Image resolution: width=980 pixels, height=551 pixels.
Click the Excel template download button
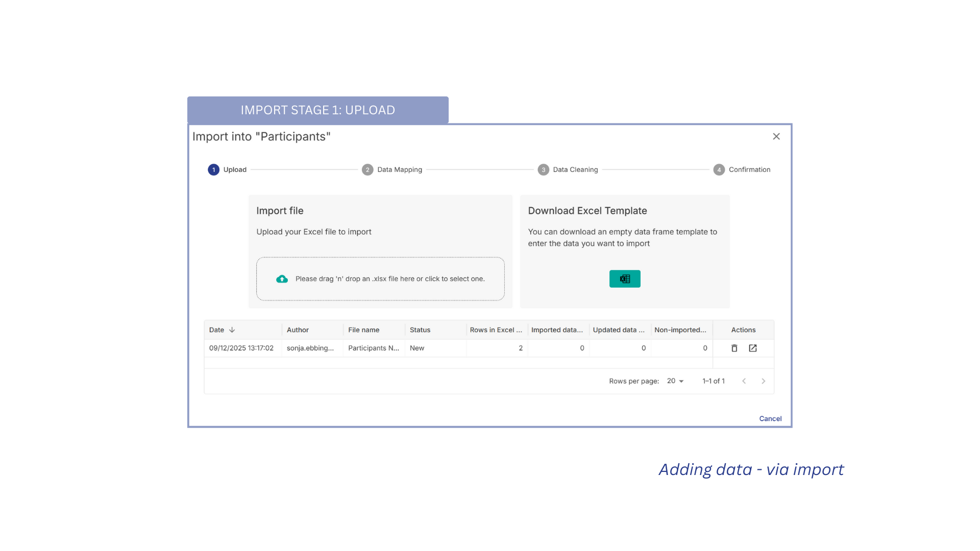pyautogui.click(x=624, y=279)
